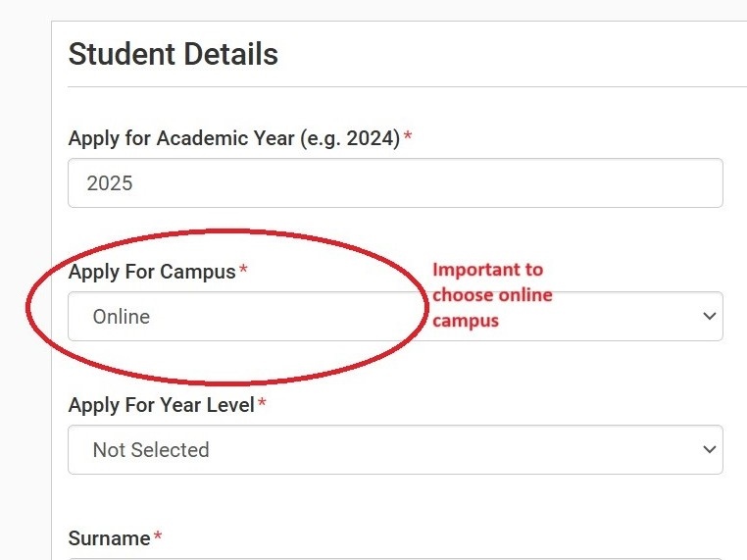Open the Apply For Campus dropdown
747x560 pixels.
point(395,317)
